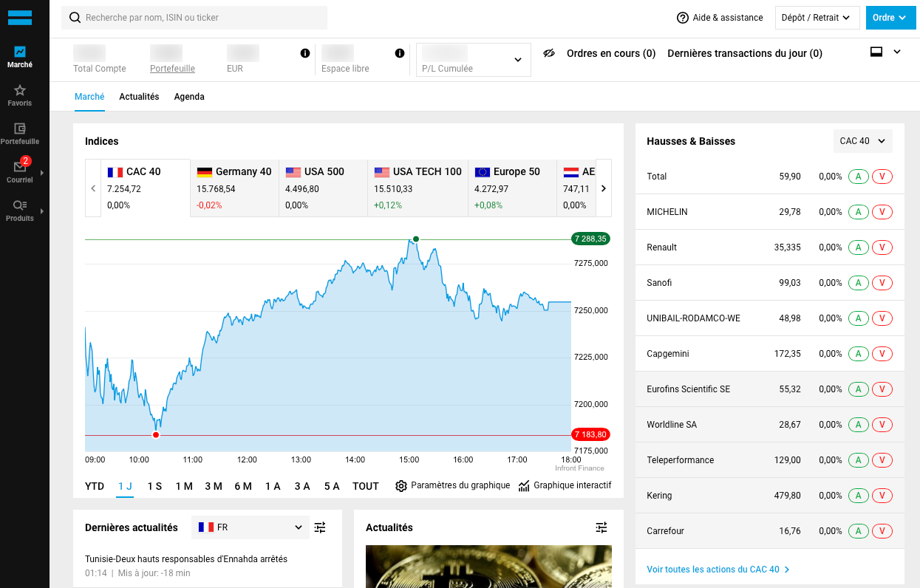This screenshot has width=920, height=588.
Task: Set chart range to 1 S
Action: point(154,486)
